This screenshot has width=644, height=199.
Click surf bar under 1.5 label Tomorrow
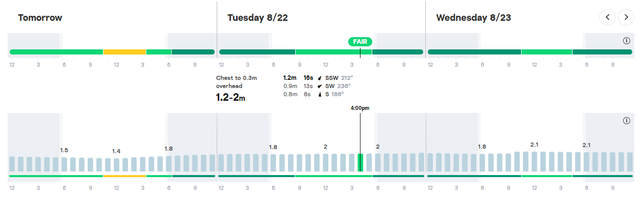(x=64, y=164)
